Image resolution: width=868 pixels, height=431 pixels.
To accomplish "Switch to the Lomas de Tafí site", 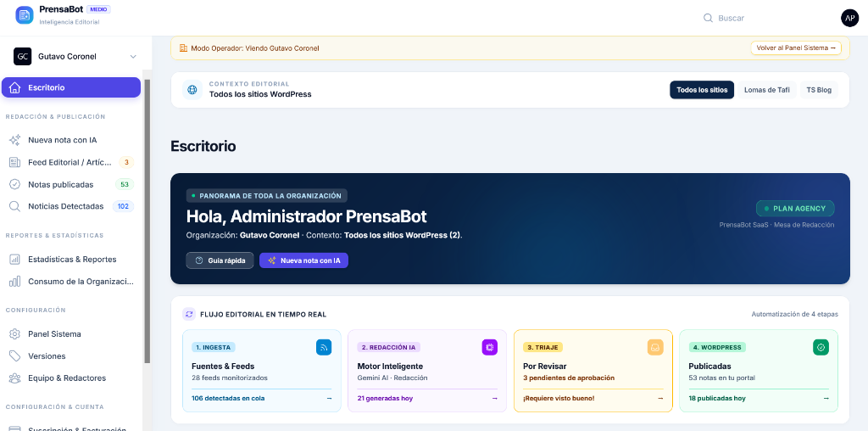I will point(766,90).
